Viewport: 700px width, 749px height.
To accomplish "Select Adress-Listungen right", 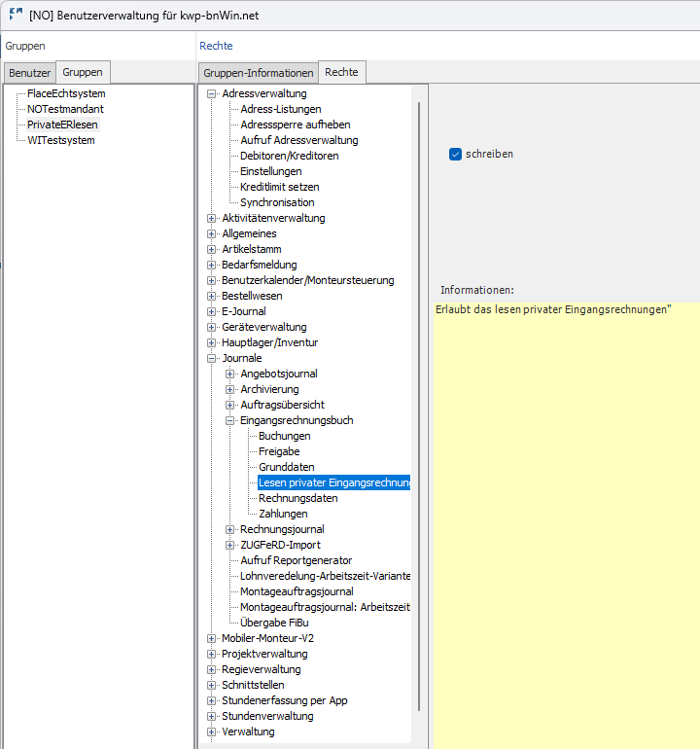I will (281, 109).
